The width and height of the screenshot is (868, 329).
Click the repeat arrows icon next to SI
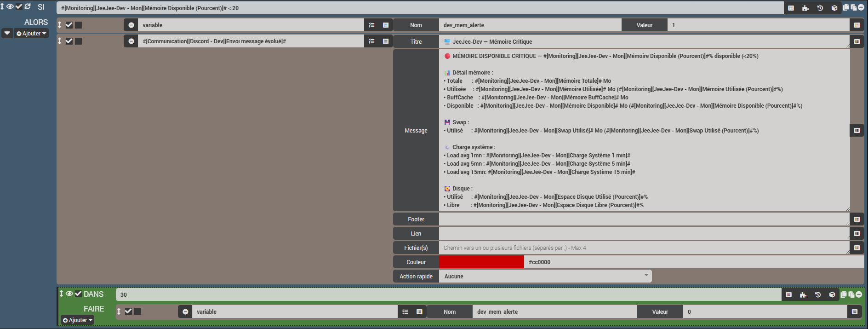(28, 6)
